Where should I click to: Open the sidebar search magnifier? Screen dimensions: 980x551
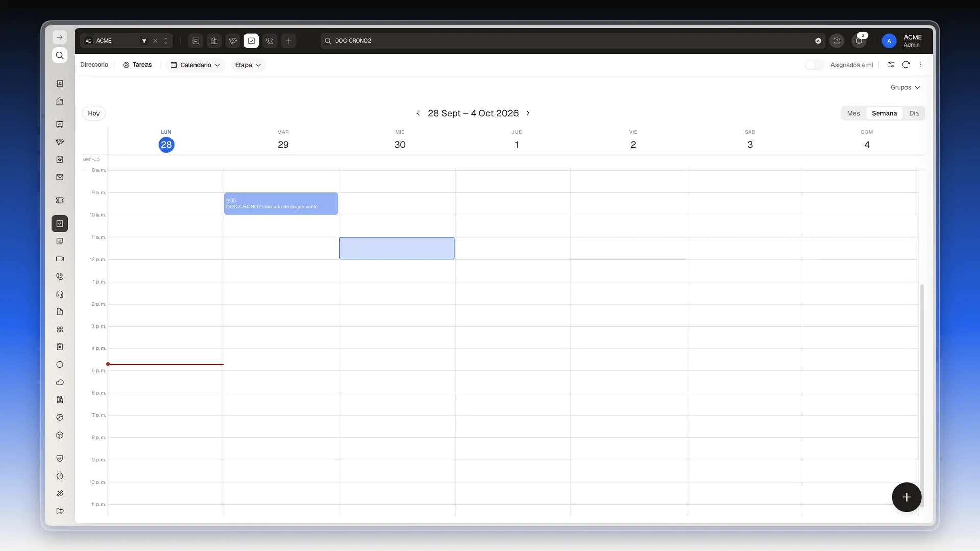[60, 55]
